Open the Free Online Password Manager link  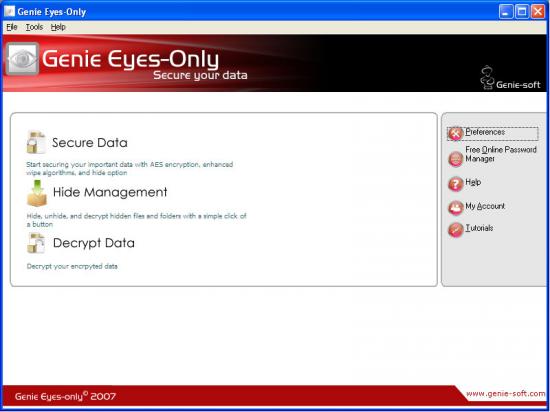(x=501, y=154)
